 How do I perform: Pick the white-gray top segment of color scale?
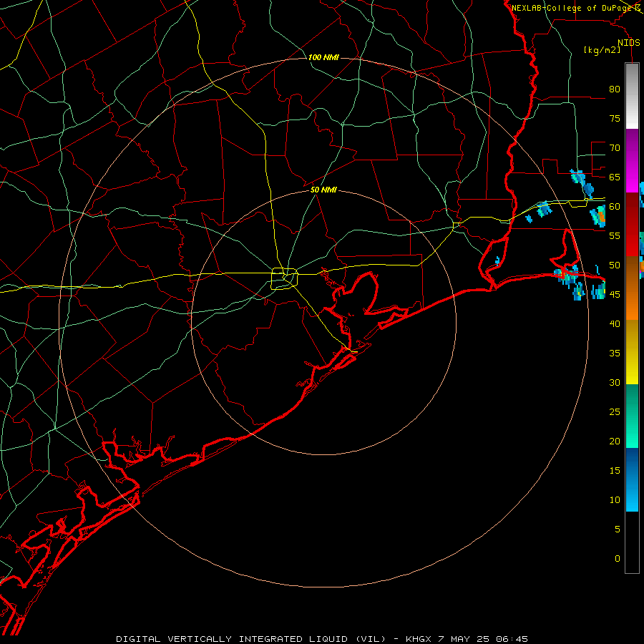[632, 96]
